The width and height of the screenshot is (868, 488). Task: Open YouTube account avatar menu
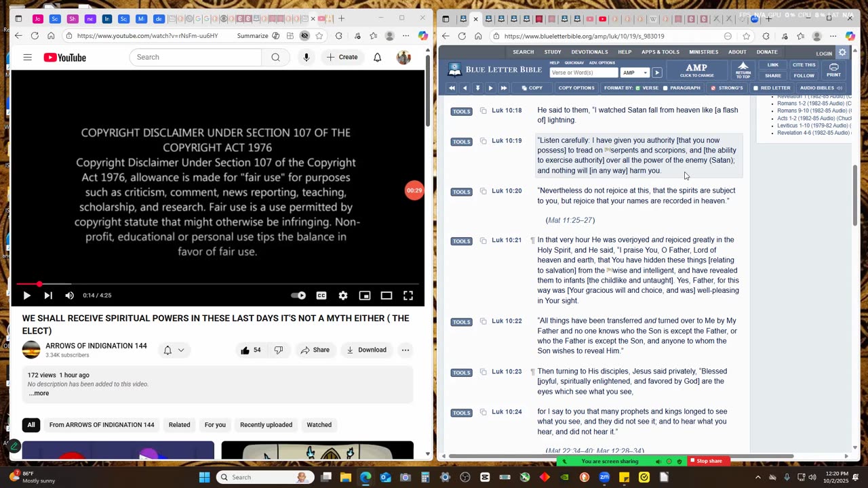(x=403, y=57)
